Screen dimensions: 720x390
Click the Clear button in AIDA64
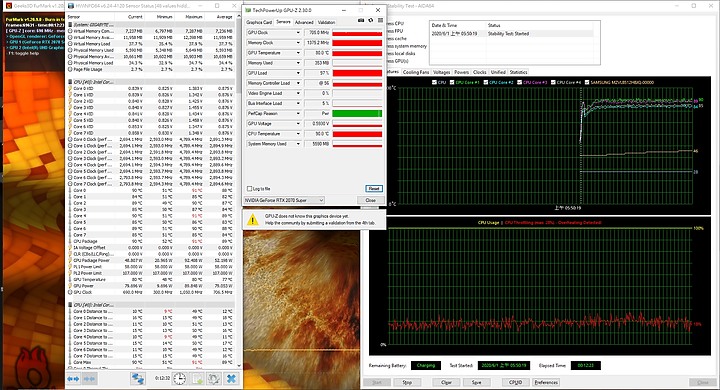tap(446, 382)
